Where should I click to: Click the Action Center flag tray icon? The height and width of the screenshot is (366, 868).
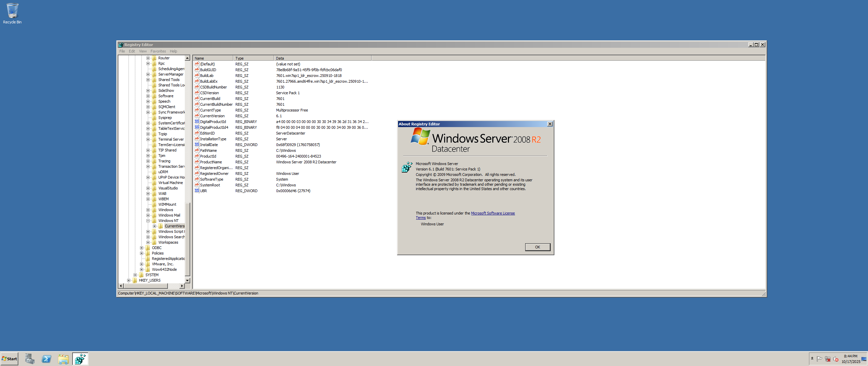tap(820, 359)
